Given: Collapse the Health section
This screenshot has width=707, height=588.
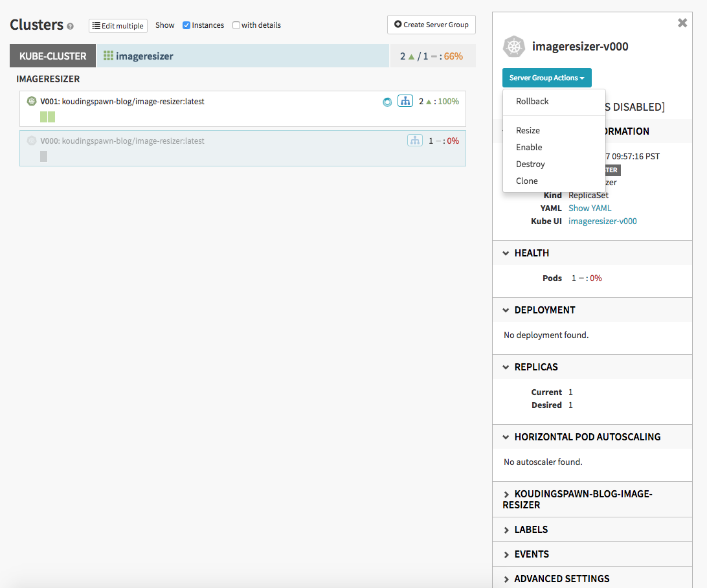Looking at the screenshot, I should [506, 253].
